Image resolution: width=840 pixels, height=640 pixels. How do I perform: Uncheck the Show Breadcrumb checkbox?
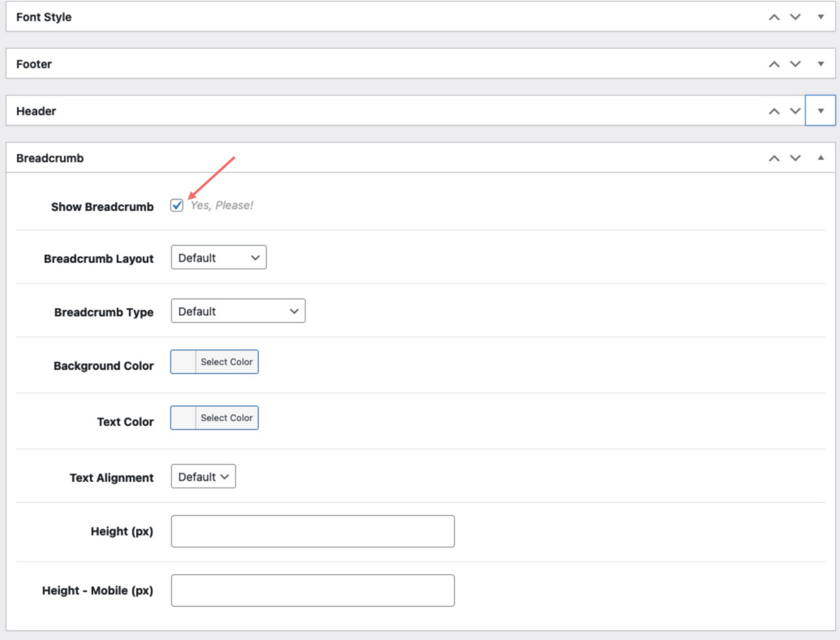[177, 206]
